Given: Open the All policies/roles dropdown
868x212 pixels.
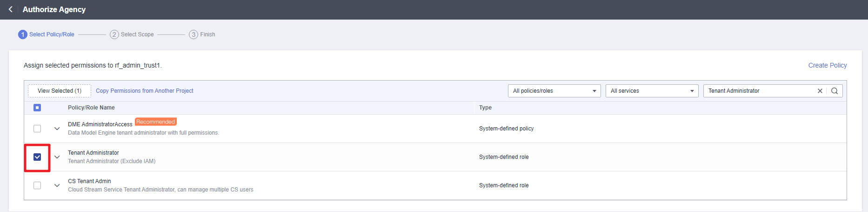Looking at the screenshot, I should [x=554, y=91].
